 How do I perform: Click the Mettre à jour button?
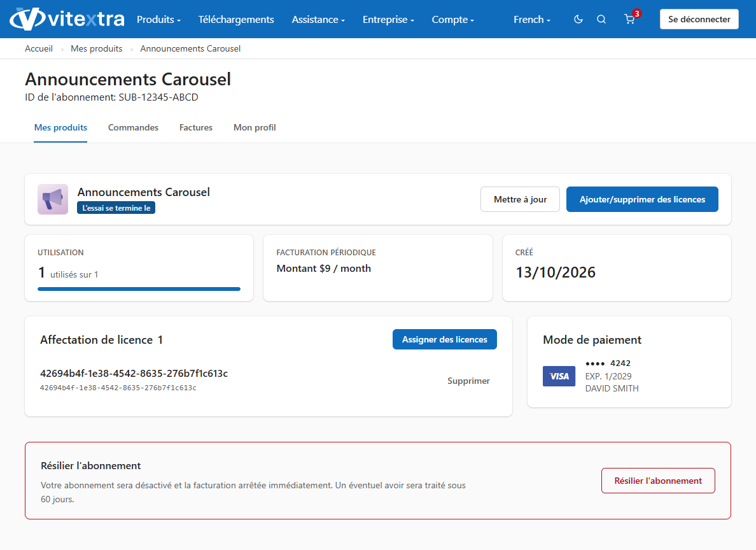tap(521, 199)
